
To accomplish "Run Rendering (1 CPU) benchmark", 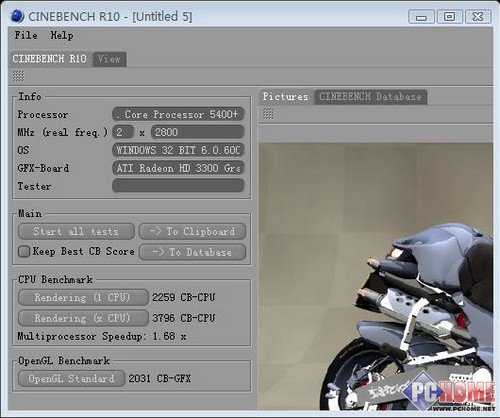I will pos(83,297).
